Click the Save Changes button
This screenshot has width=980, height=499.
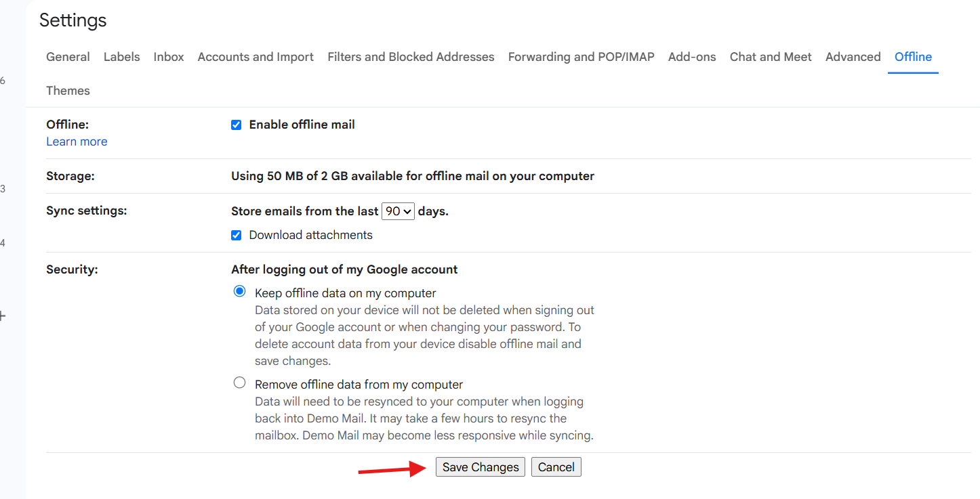click(x=481, y=467)
